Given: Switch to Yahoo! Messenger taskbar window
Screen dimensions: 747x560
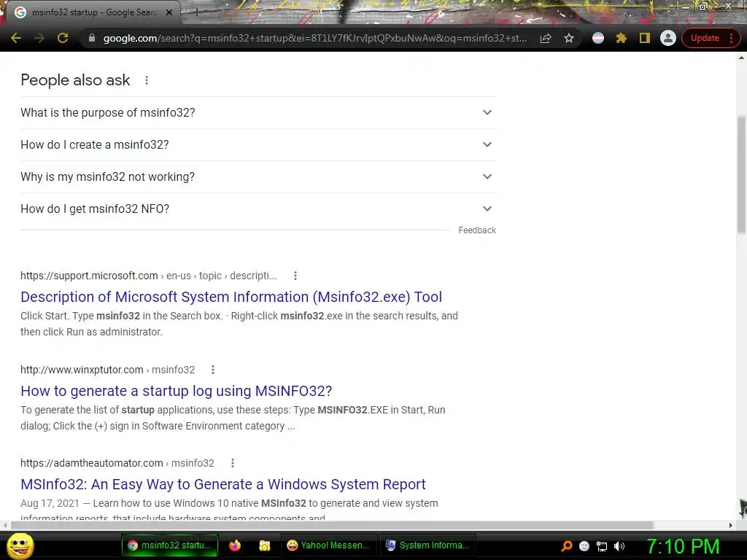Looking at the screenshot, I should (x=329, y=545).
